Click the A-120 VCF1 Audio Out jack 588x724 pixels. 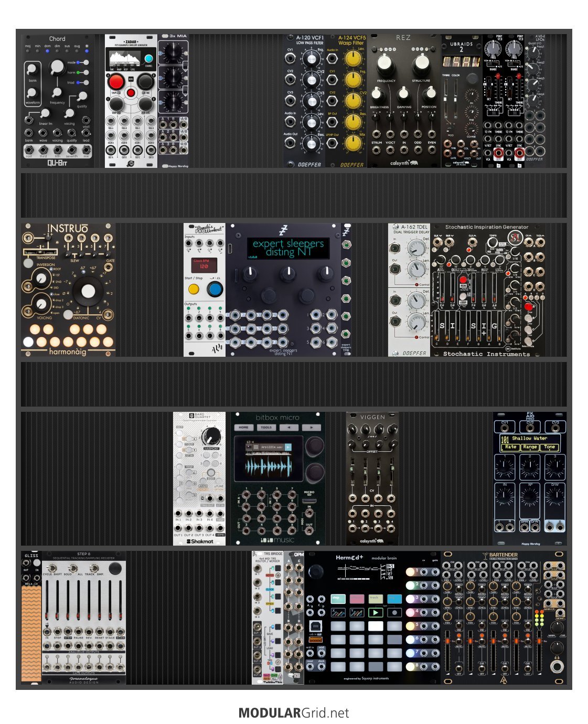[x=290, y=143]
